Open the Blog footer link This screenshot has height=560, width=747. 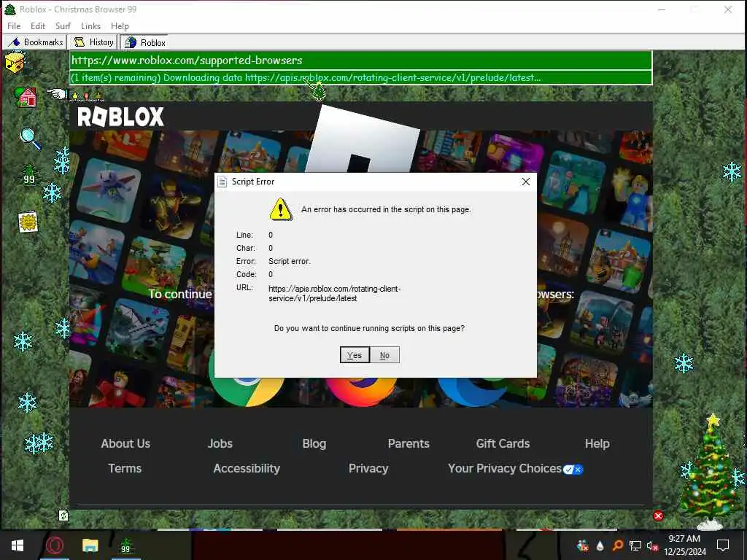[314, 443]
